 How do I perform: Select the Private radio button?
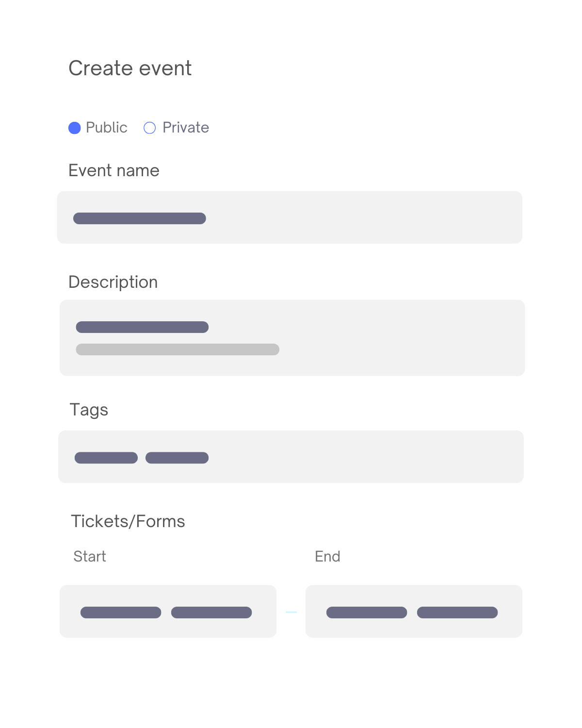point(150,128)
